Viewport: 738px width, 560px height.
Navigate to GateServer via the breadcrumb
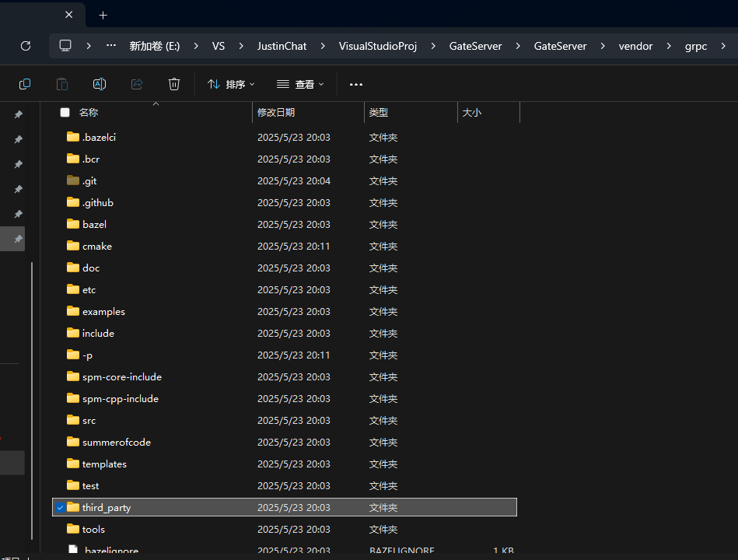pyautogui.click(x=475, y=45)
